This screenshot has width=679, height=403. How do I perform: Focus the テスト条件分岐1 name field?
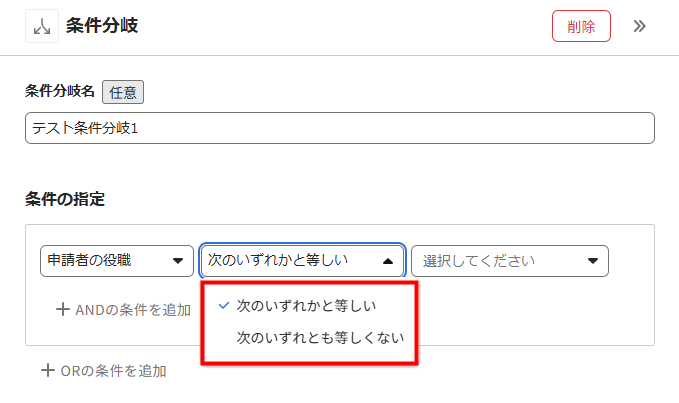[340, 128]
